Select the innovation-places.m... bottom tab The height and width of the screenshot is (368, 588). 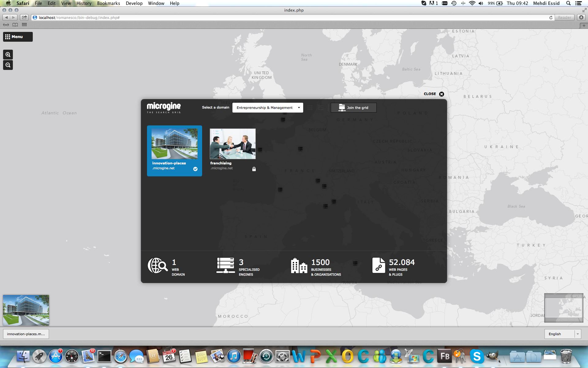pos(26,334)
